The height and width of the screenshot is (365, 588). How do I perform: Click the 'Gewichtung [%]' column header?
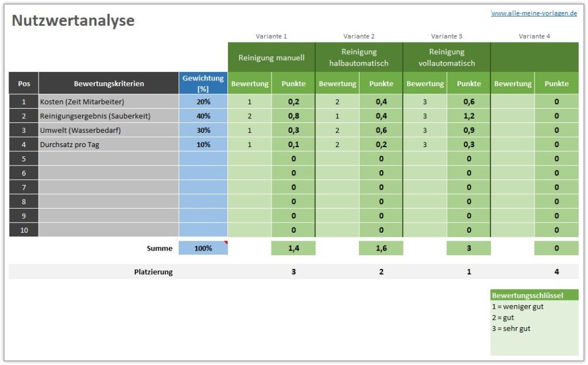click(203, 83)
